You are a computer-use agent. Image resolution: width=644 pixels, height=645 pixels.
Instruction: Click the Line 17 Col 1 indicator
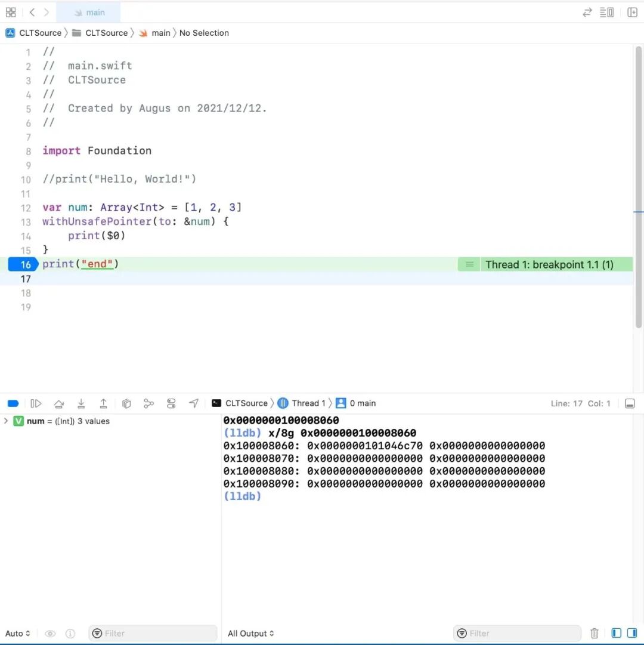[x=580, y=403]
